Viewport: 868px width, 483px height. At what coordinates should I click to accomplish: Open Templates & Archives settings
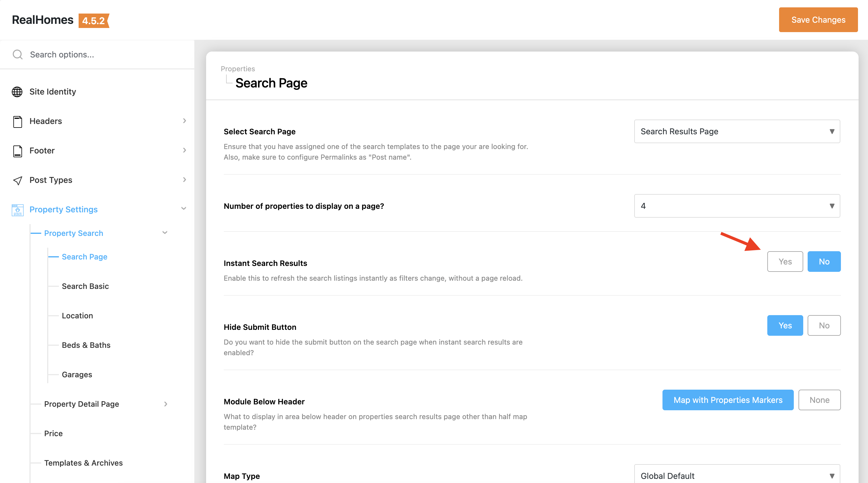click(84, 463)
